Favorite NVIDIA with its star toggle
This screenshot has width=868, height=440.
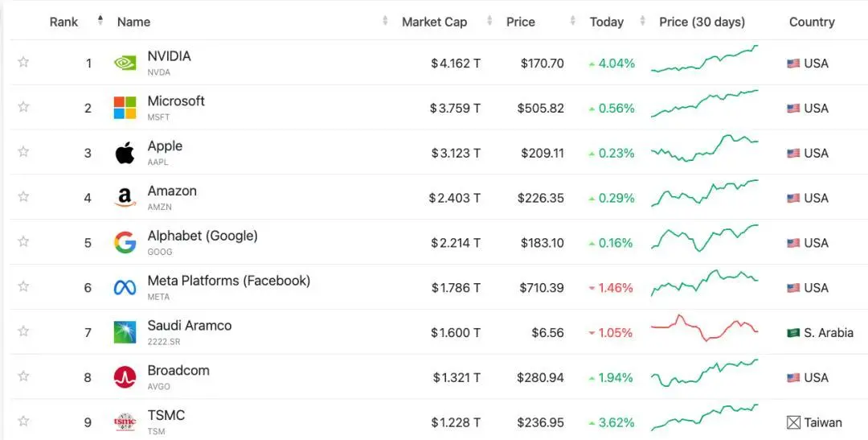pos(23,62)
